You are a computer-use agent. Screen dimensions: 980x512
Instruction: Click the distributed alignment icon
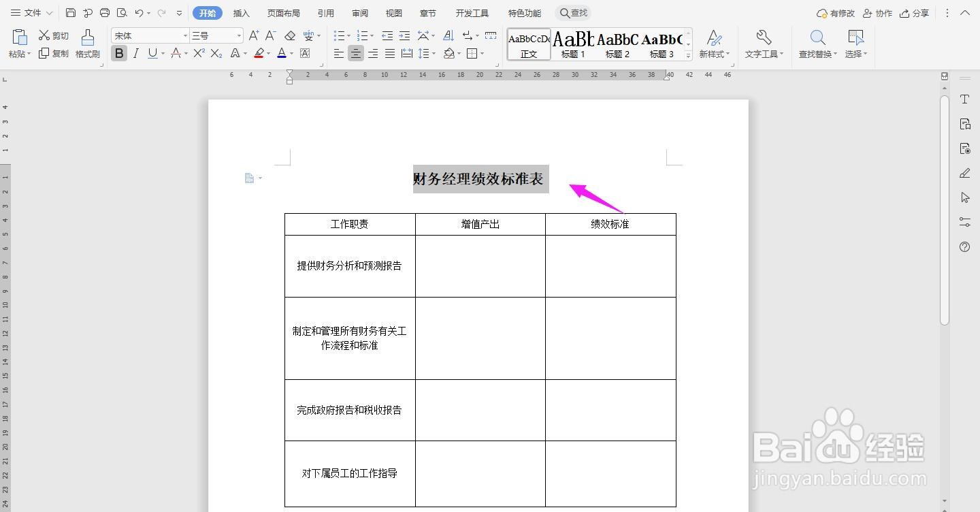pyautogui.click(x=406, y=53)
